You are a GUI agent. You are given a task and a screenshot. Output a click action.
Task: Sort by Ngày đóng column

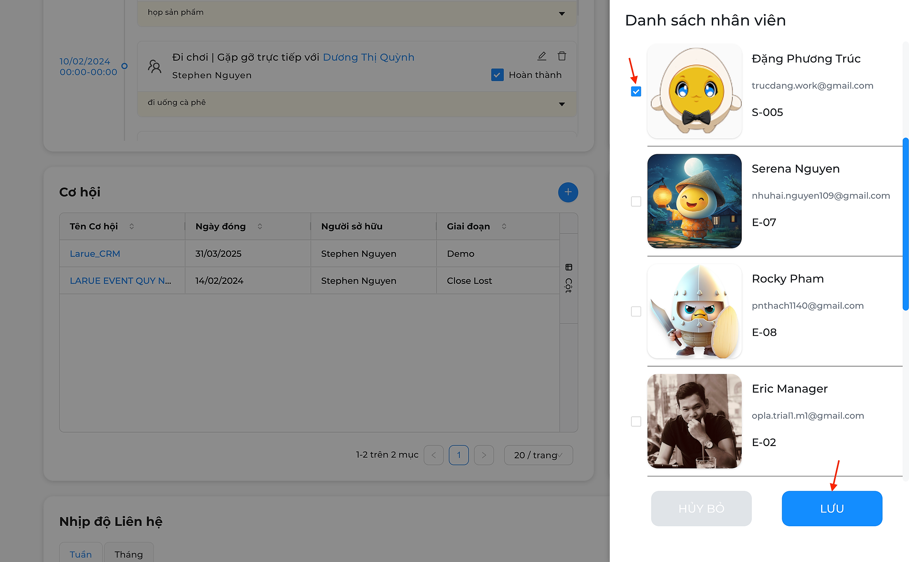260,226
